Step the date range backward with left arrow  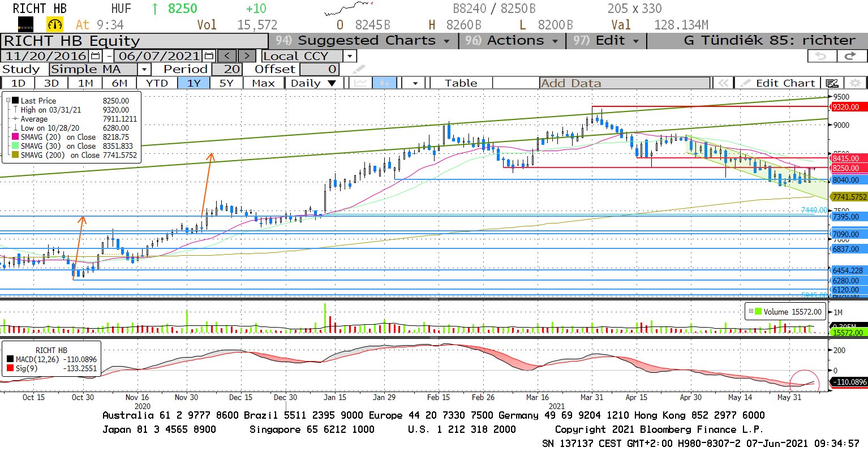click(x=227, y=56)
